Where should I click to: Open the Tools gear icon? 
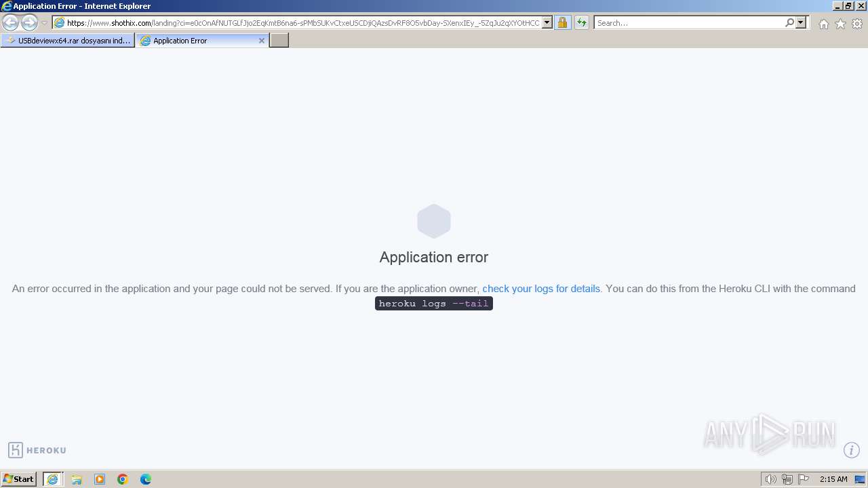[857, 24]
